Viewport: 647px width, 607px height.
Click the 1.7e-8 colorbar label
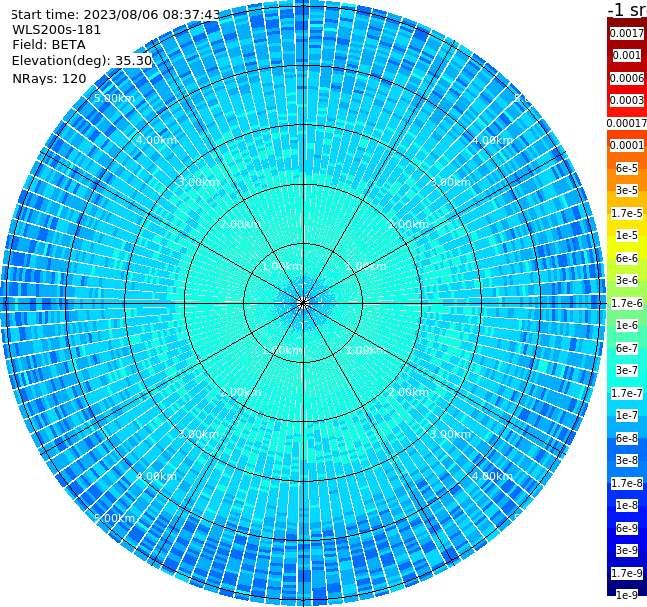tap(627, 483)
